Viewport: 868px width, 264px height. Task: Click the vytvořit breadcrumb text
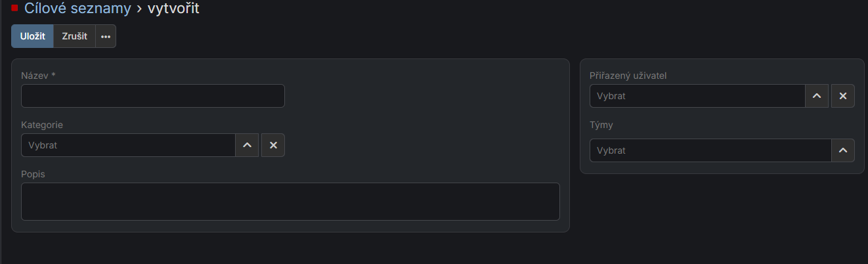tap(173, 9)
